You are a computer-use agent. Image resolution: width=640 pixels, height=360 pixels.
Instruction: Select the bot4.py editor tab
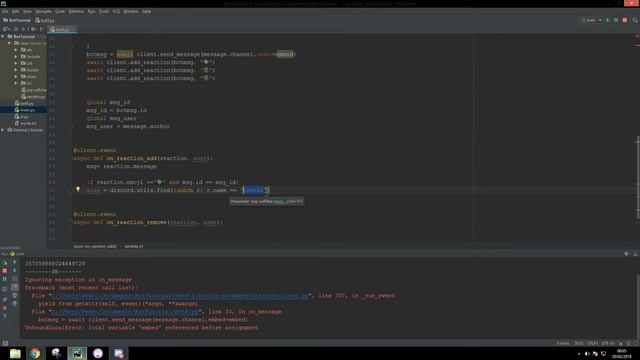point(61,29)
